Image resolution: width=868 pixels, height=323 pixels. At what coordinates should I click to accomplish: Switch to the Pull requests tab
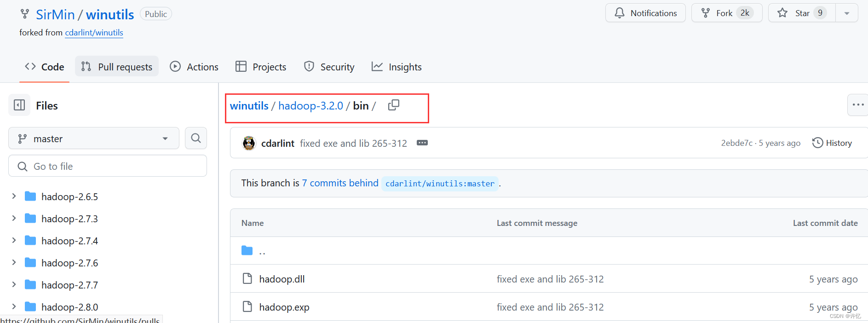pyautogui.click(x=117, y=67)
